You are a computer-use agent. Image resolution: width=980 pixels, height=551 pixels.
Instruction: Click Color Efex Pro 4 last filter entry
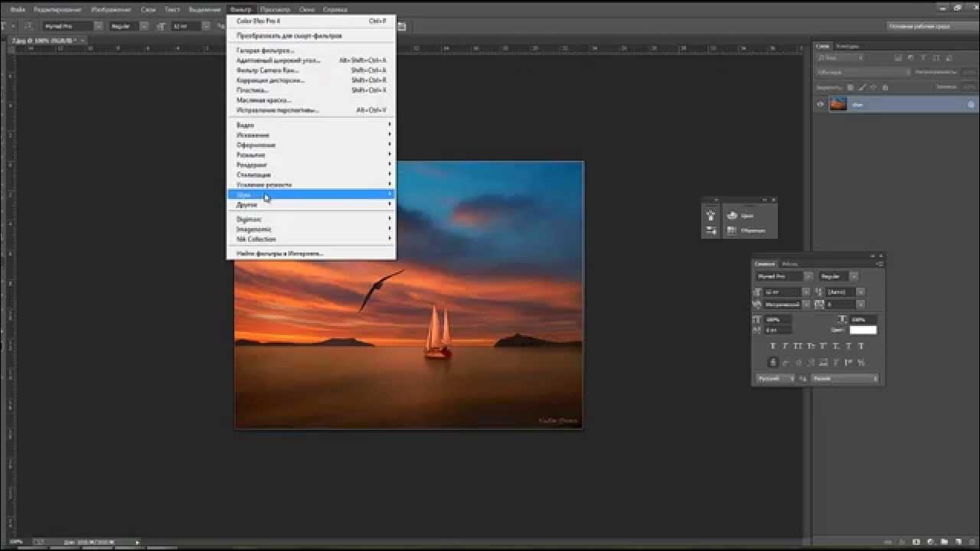click(x=312, y=21)
